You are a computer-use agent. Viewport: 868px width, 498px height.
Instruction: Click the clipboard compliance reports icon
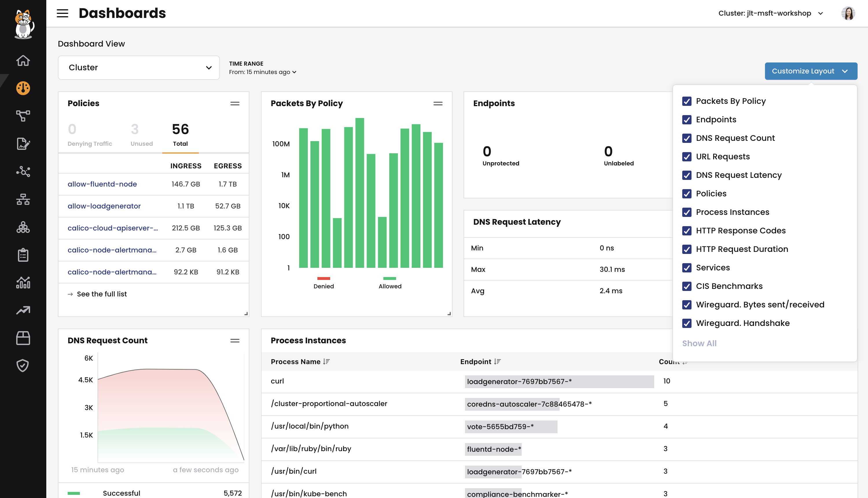(23, 254)
